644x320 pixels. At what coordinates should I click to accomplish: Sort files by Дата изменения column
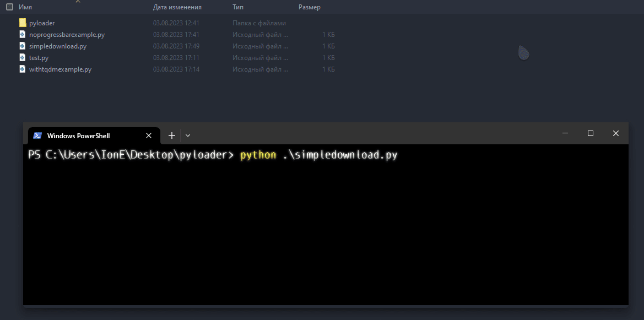[x=176, y=7]
